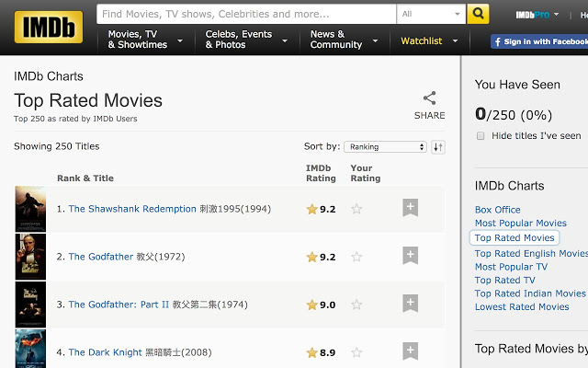This screenshot has width=588, height=368.
Task: Sign in with Facebook
Action: [x=539, y=41]
